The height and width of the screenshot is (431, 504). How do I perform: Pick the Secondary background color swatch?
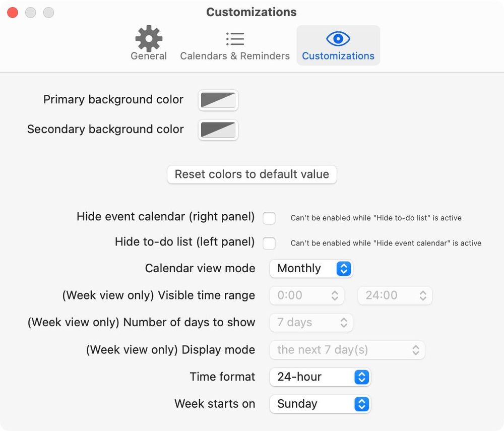point(218,130)
